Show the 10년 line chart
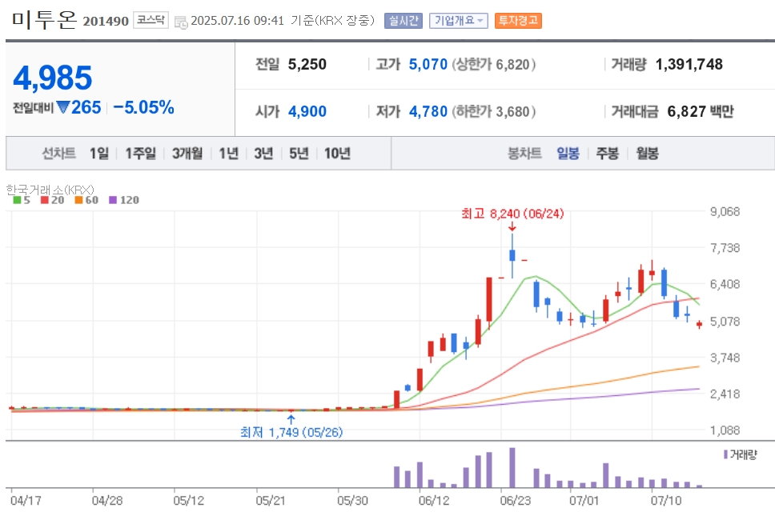This screenshot has width=775, height=532. pos(337,154)
